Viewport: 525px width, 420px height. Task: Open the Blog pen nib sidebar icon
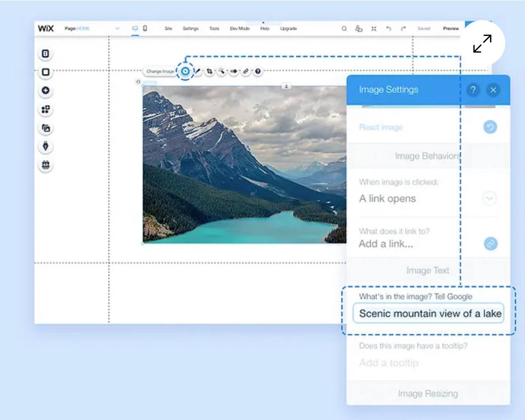click(x=46, y=146)
